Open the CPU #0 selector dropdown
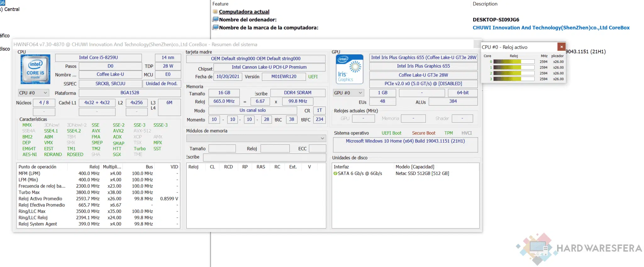 (33, 93)
